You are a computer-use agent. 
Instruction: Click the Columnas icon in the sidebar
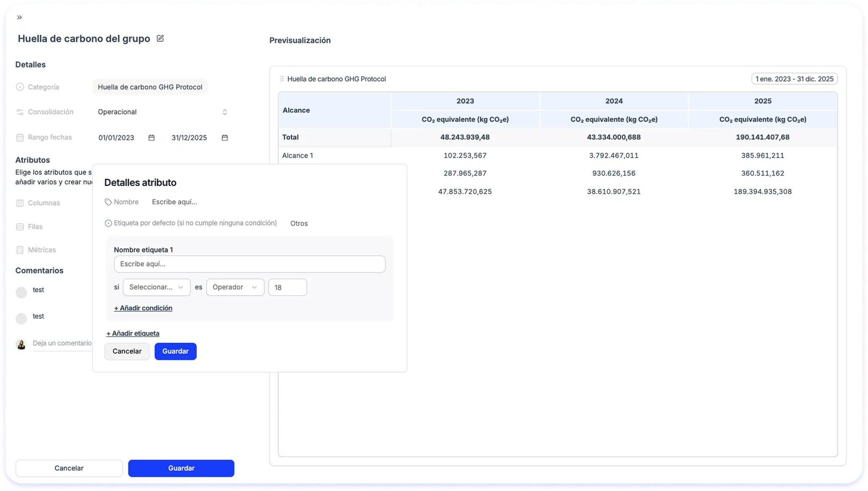tap(19, 203)
